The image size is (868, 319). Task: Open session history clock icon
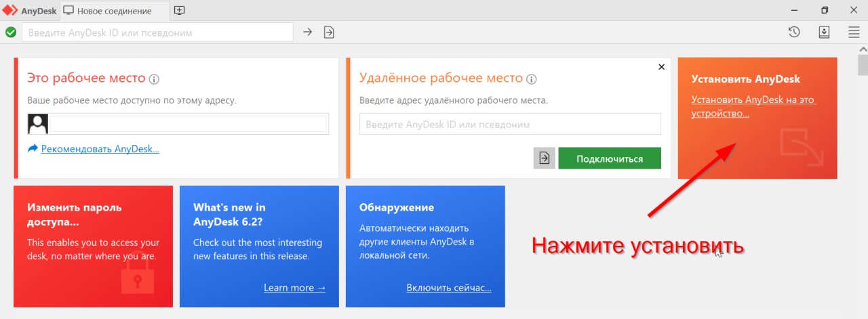coord(795,32)
